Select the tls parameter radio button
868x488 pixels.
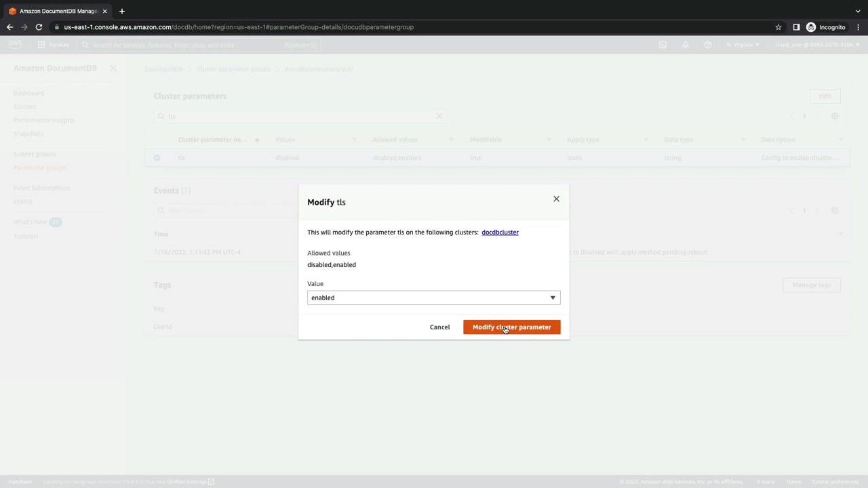[x=157, y=158]
